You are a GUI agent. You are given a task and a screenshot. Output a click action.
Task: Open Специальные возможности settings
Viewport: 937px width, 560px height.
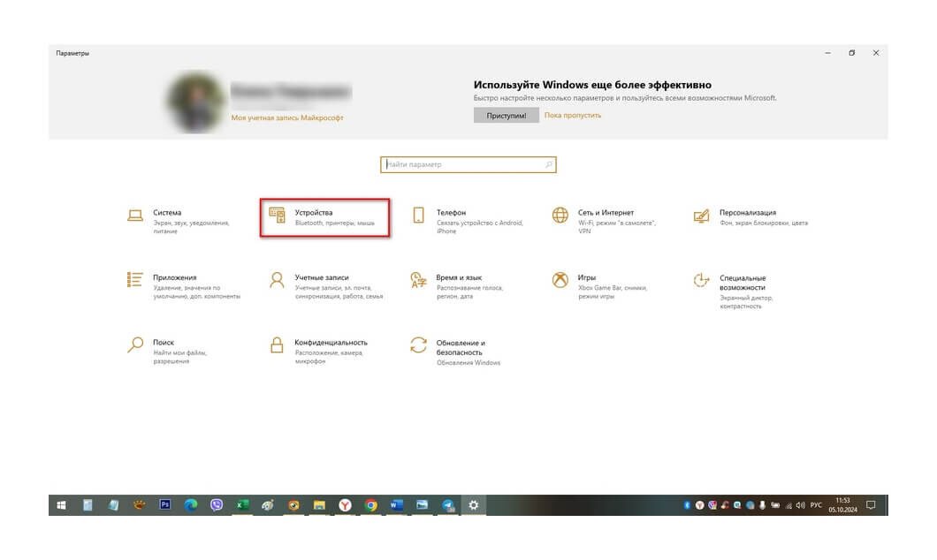tap(734, 291)
